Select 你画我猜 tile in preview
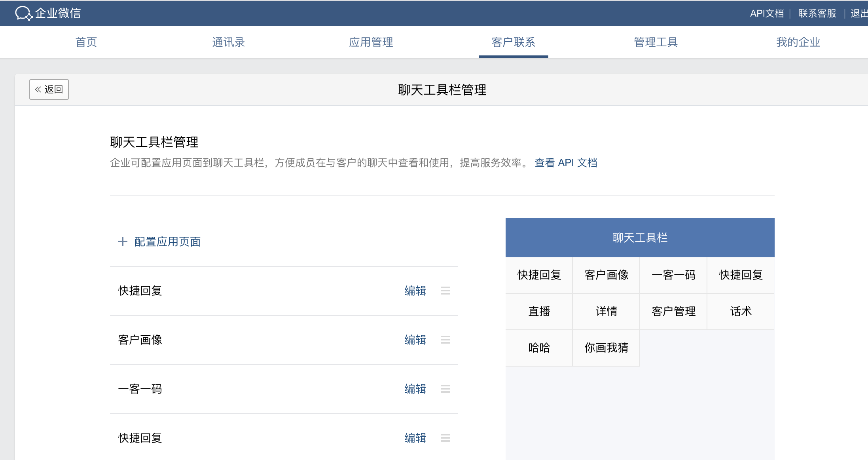Viewport: 868px width, 460px height. pos(606,348)
